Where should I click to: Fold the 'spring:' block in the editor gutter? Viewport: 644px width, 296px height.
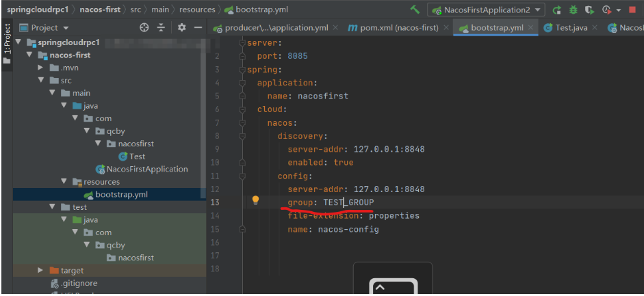tap(242, 70)
